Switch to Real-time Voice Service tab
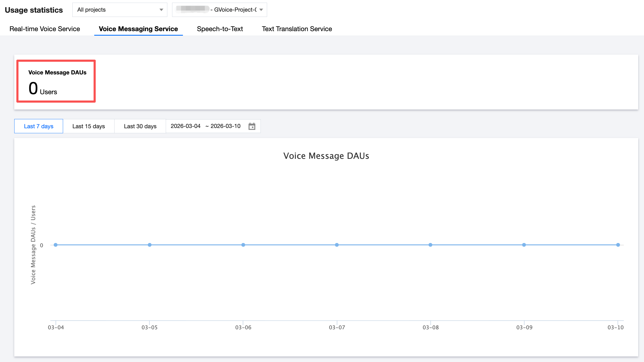This screenshot has width=644, height=362. click(45, 29)
